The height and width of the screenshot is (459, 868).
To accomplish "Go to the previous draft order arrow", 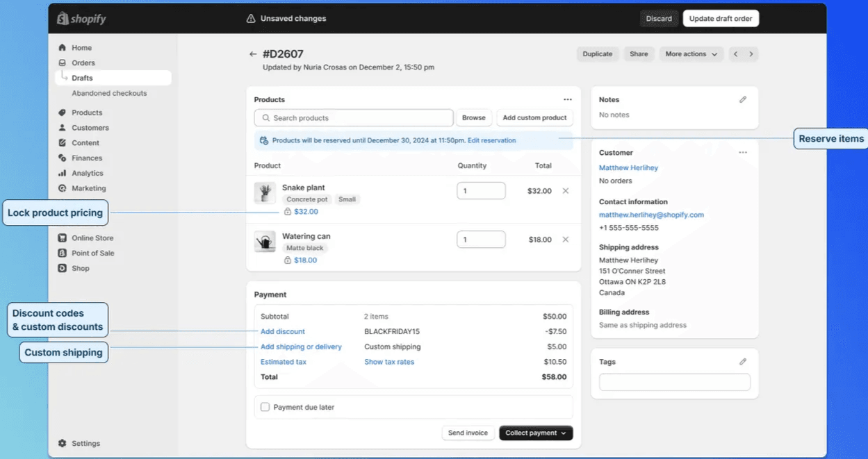I will (736, 54).
